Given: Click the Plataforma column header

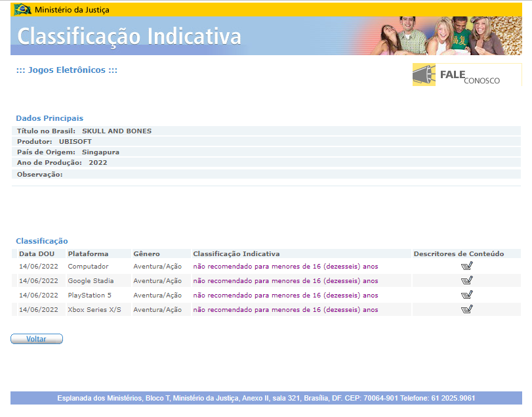Looking at the screenshot, I should tap(88, 253).
